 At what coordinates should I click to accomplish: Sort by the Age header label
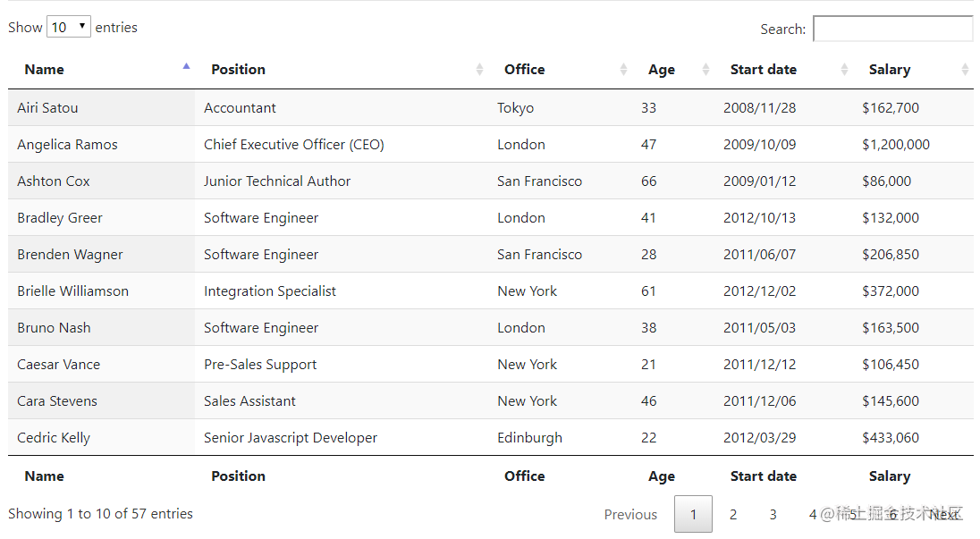click(x=662, y=70)
